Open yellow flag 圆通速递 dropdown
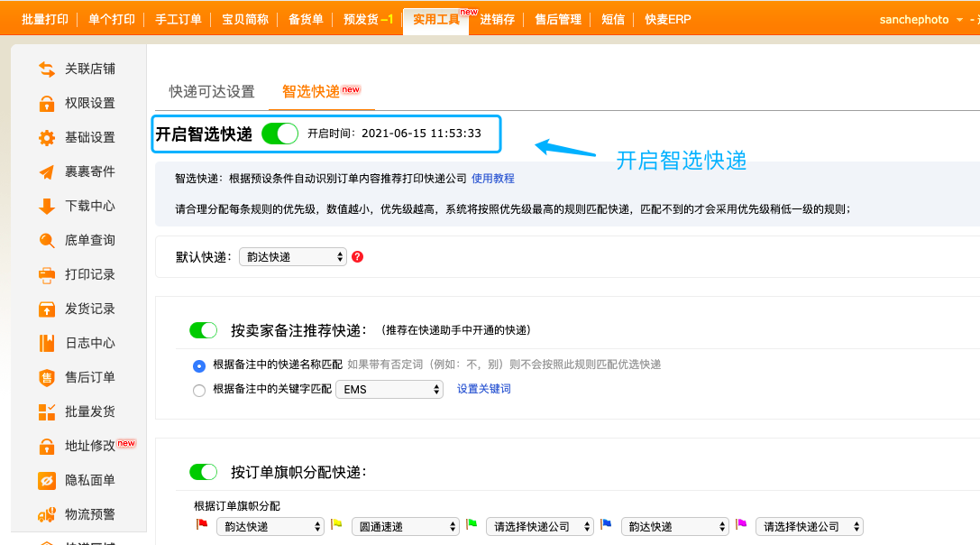The height and width of the screenshot is (545, 980). pos(406,527)
